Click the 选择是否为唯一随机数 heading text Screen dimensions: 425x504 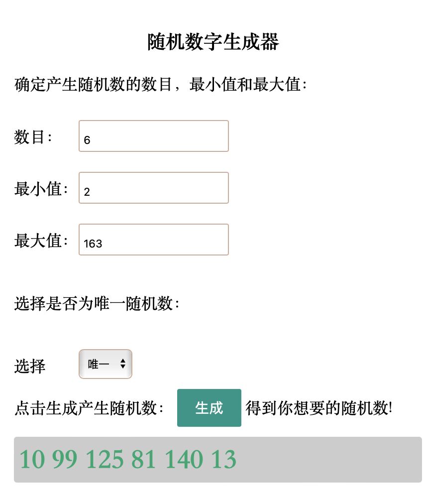point(97,303)
